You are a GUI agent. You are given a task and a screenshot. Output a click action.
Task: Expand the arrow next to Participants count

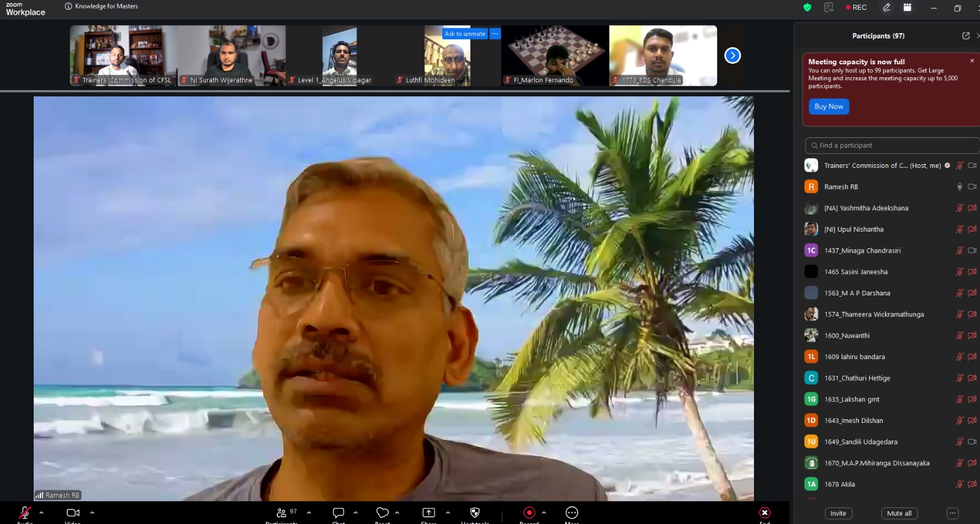pyautogui.click(x=309, y=512)
